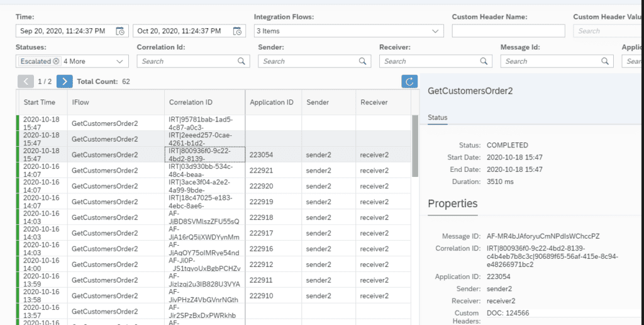Click end time field Oct 20, 2020

coord(189,31)
